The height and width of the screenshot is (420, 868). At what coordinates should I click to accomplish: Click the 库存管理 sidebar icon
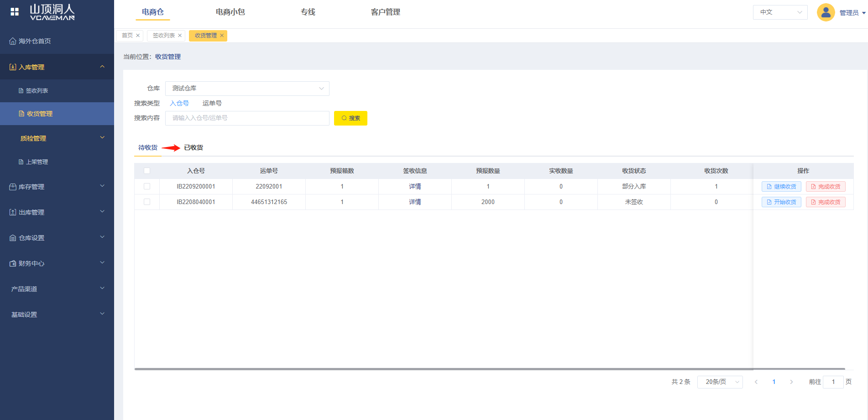pyautogui.click(x=13, y=187)
